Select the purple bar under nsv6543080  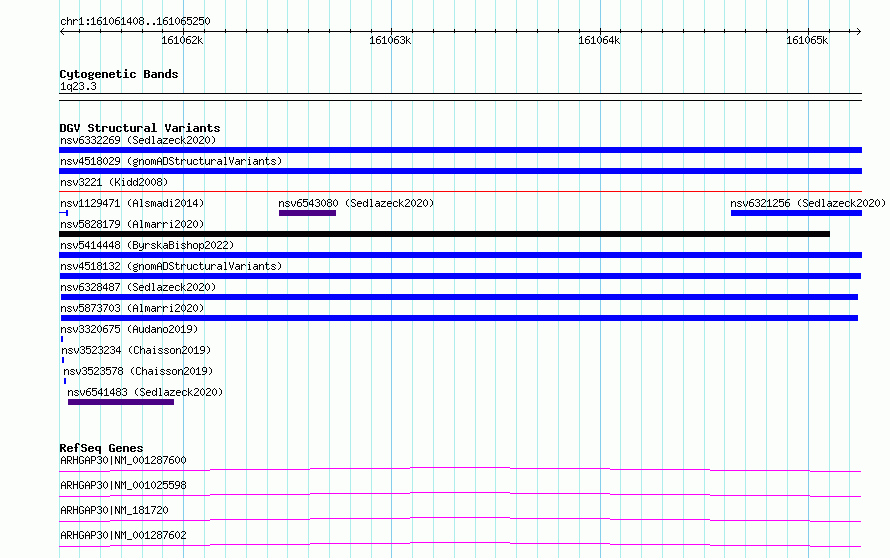click(308, 213)
